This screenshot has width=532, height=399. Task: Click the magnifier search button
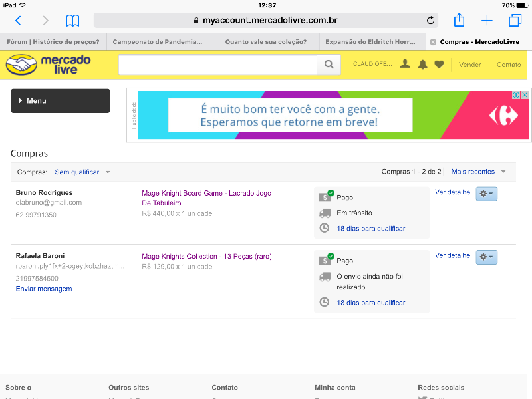[329, 65]
